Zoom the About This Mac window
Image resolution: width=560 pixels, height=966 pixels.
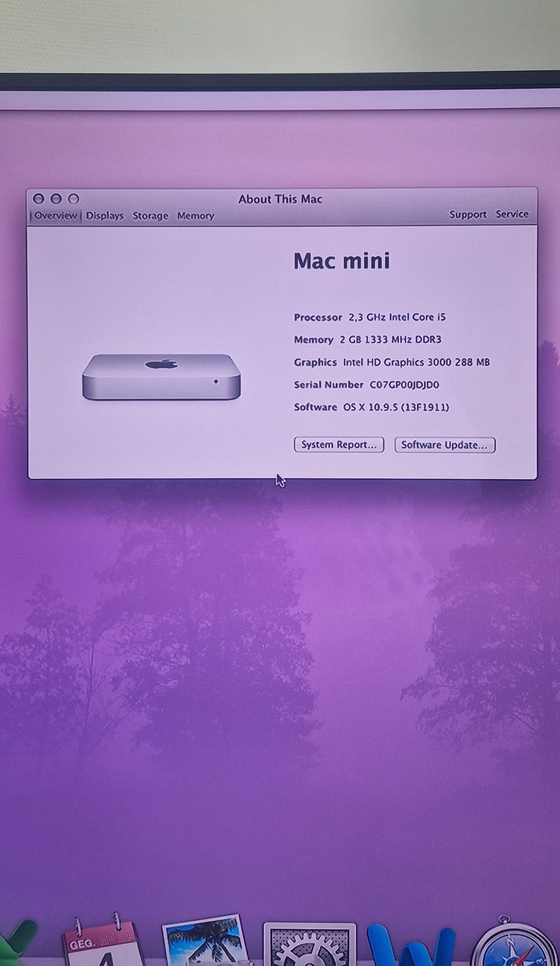73,198
